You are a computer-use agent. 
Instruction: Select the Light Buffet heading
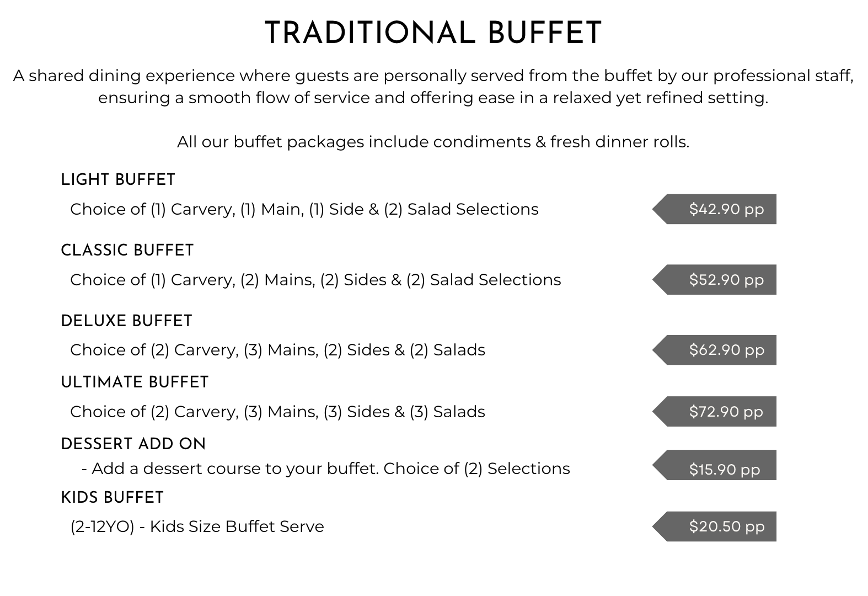[x=118, y=180]
